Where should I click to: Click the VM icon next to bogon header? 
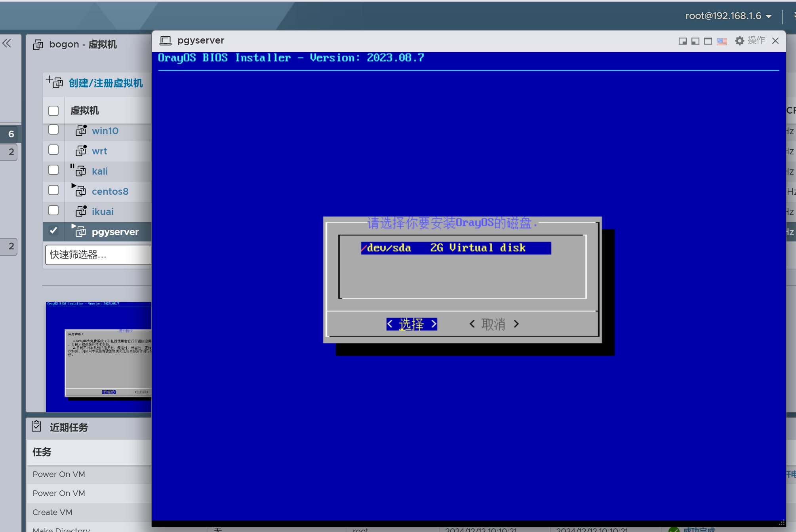point(38,44)
